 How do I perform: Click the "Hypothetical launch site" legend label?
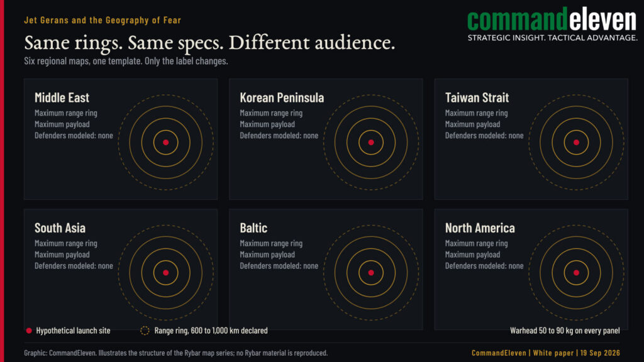coord(73,331)
